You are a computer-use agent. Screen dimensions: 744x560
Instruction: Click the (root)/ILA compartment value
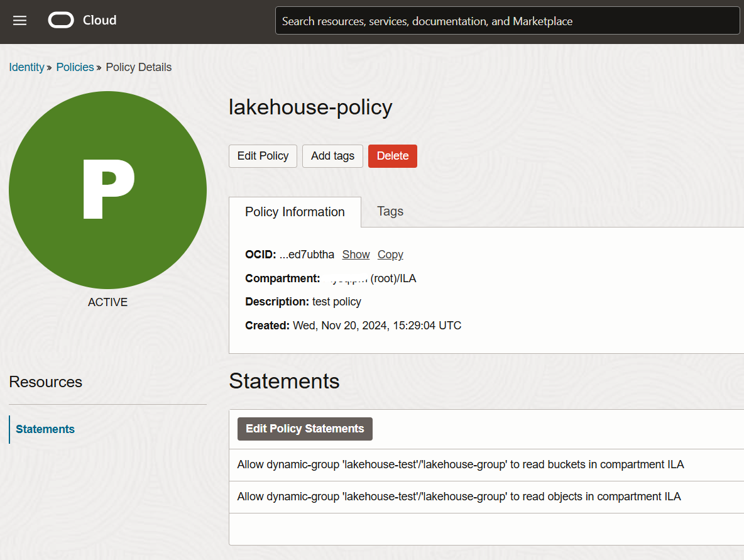click(x=393, y=278)
